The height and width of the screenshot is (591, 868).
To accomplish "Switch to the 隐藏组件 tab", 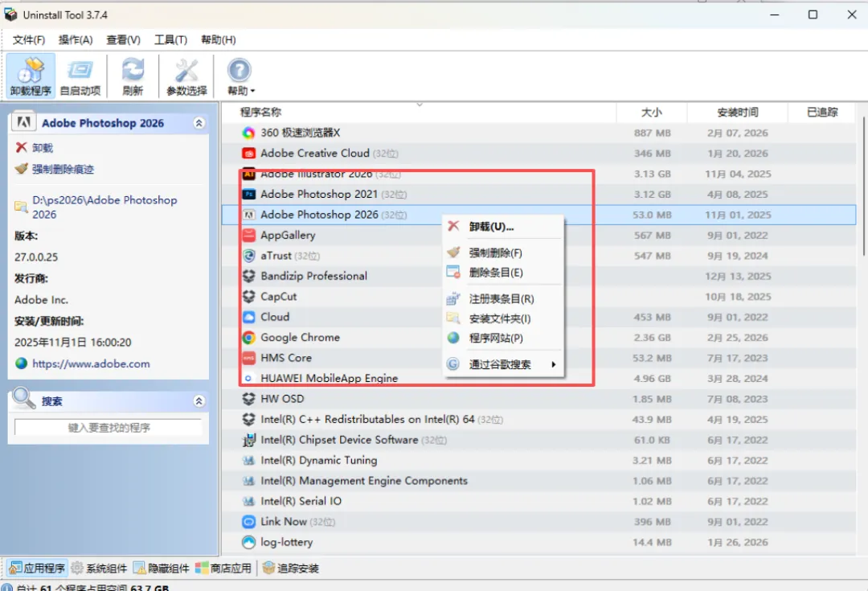I will click(x=162, y=568).
